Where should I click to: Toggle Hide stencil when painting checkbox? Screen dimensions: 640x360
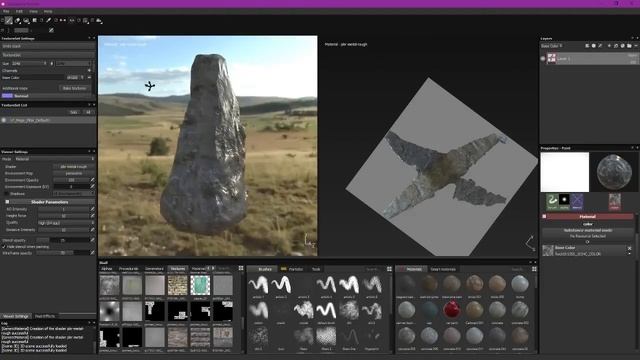coord(4,247)
